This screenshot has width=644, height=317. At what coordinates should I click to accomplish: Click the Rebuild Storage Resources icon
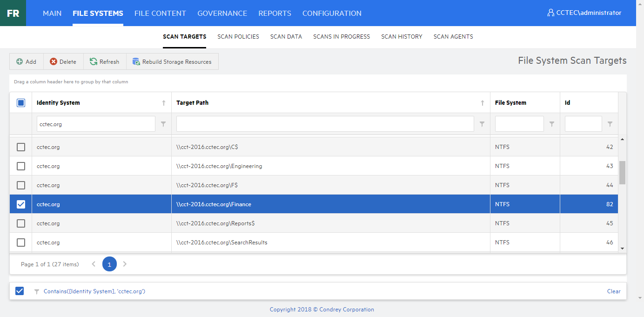tap(136, 61)
